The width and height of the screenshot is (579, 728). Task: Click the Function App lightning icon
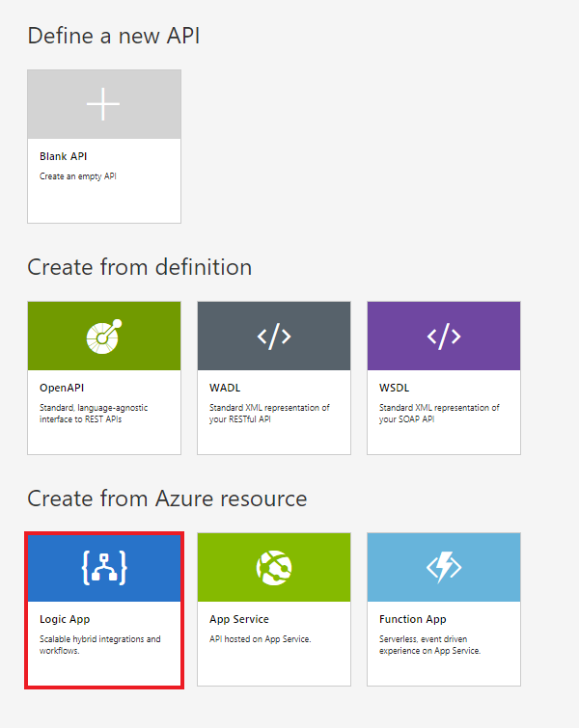pyautogui.click(x=443, y=567)
